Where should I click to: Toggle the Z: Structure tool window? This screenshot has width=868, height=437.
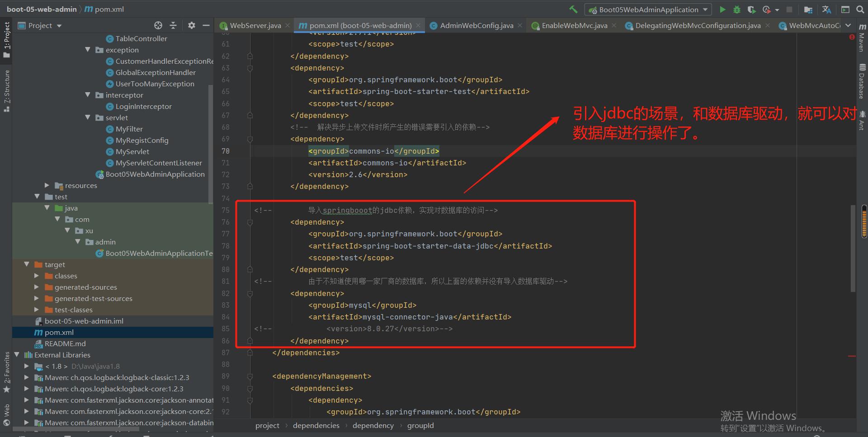[x=6, y=90]
